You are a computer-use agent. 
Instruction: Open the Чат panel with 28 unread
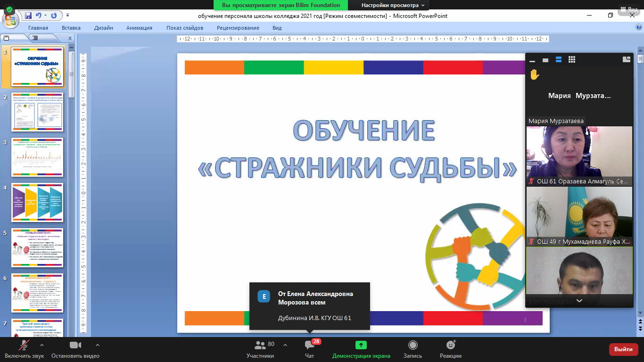(309, 349)
